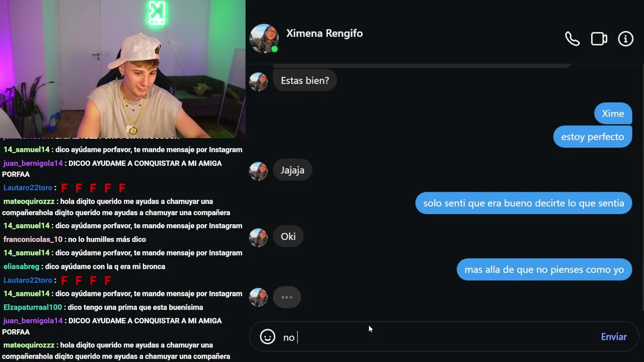Viewport: 644px width, 362px height.
Task: Select the 'mas alla de que no pienses como yo' message
Action: tap(544, 269)
